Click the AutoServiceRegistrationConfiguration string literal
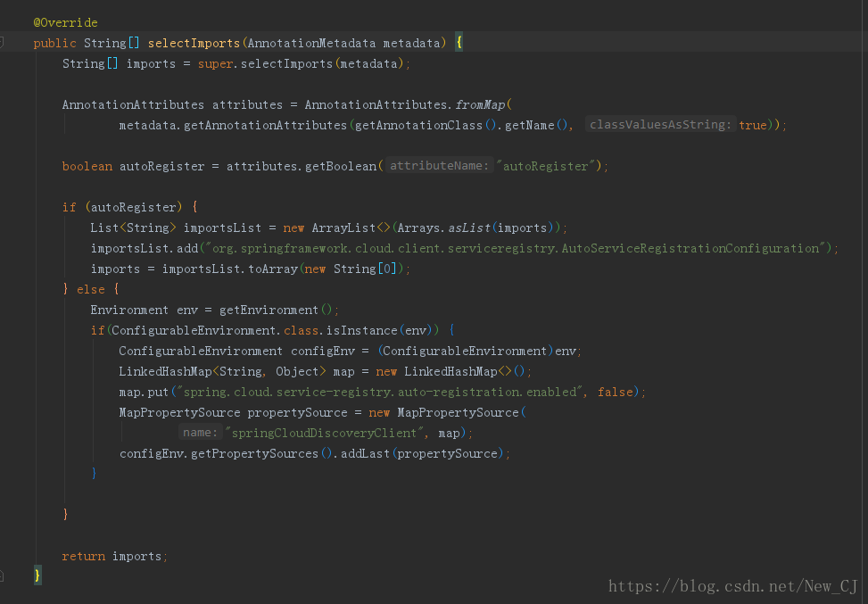The height and width of the screenshot is (604, 868). pos(516,248)
